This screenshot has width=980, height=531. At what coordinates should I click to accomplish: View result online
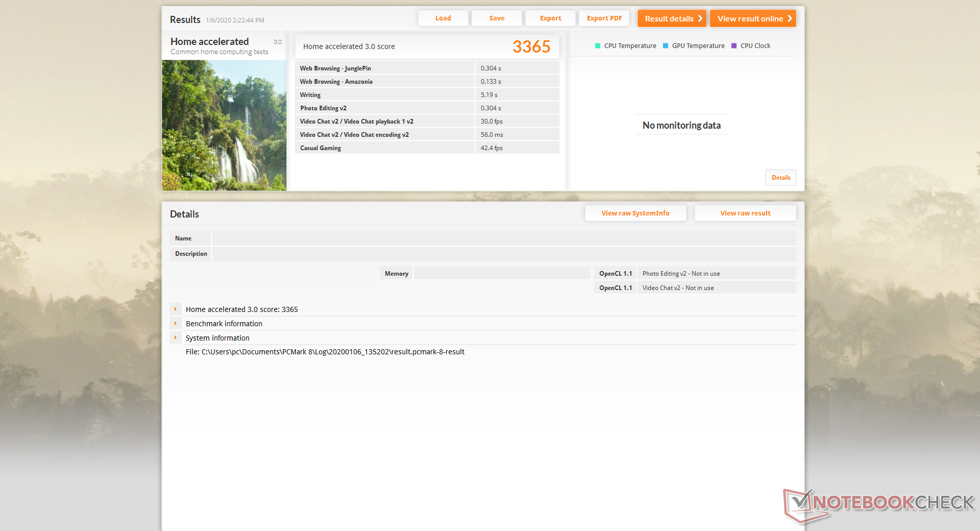pos(753,18)
